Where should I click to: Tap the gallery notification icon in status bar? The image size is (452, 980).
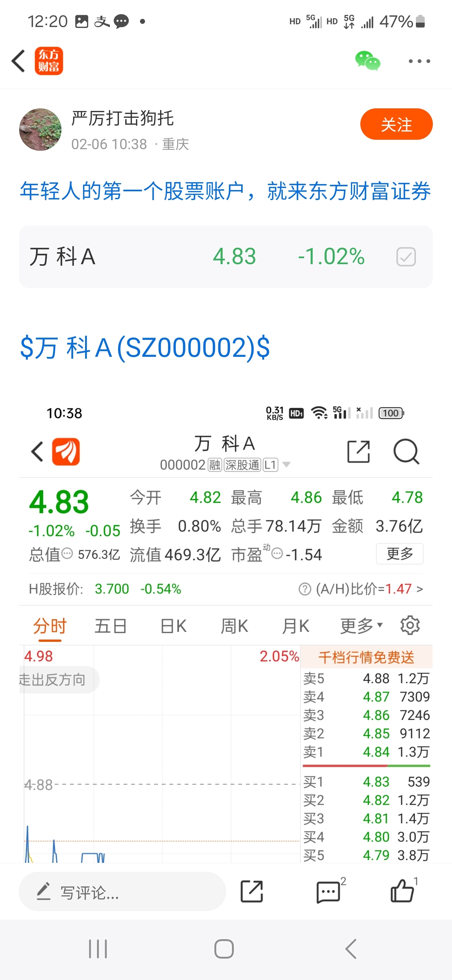[81, 21]
